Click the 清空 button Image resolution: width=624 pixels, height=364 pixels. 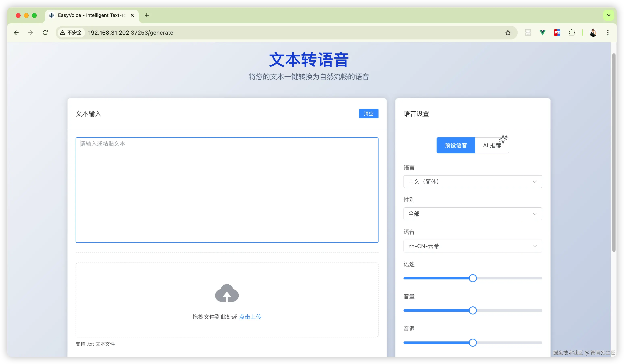pos(369,114)
